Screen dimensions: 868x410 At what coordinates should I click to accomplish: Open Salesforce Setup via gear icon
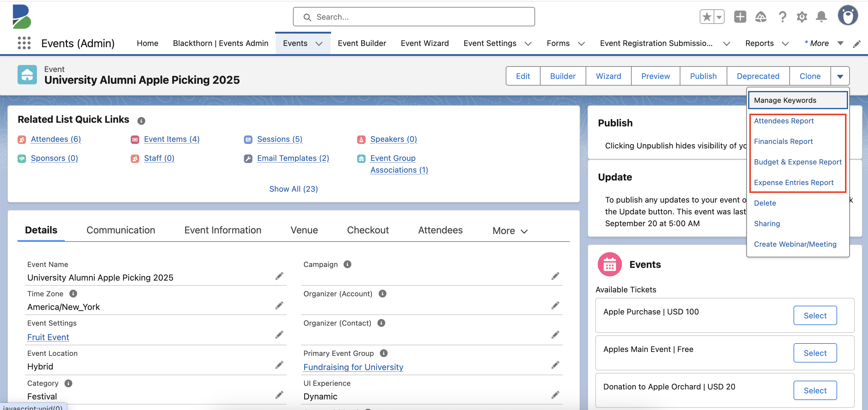point(802,17)
